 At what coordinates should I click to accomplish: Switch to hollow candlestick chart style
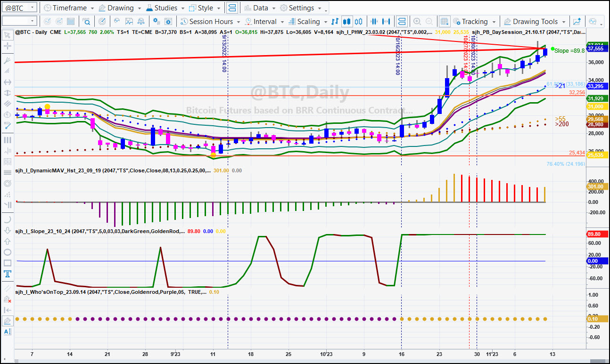point(359,22)
